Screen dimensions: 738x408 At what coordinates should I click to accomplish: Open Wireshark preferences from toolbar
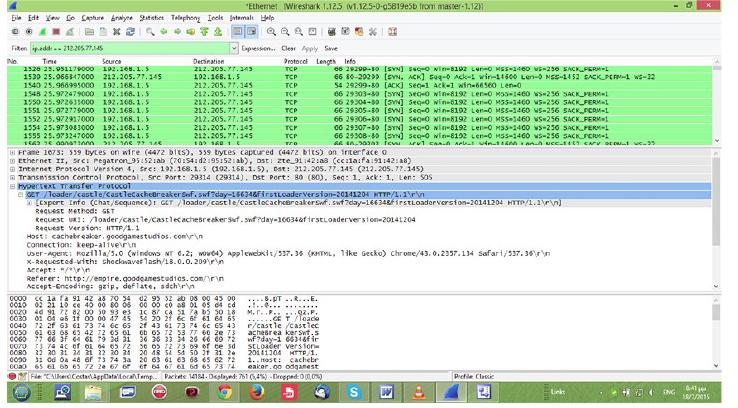point(372,32)
